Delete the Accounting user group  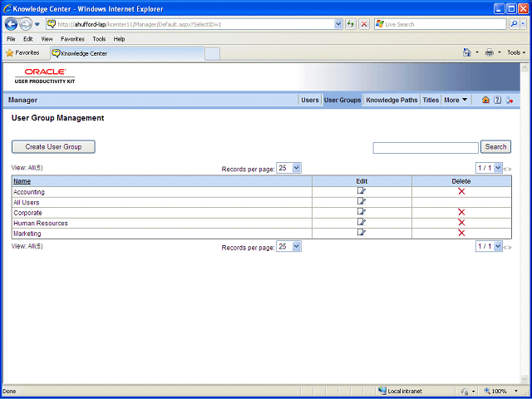[461, 192]
